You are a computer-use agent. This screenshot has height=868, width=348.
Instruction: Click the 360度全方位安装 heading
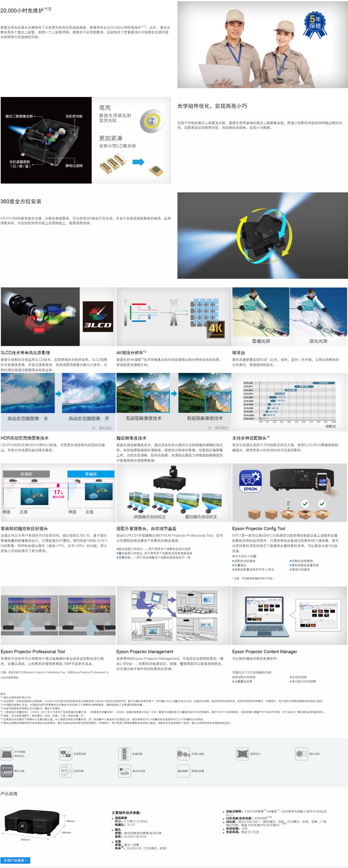pyautogui.click(x=21, y=201)
